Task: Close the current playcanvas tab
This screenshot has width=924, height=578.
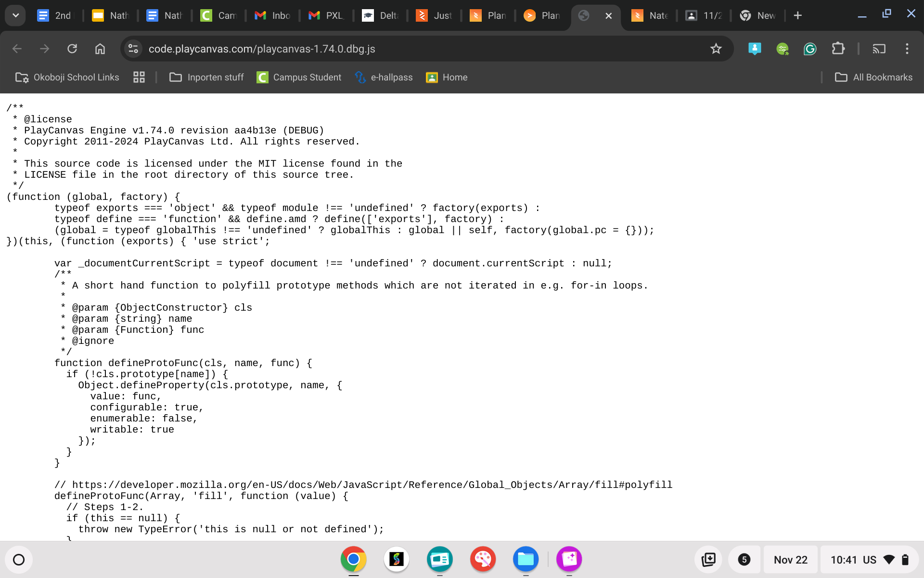Action: click(609, 16)
